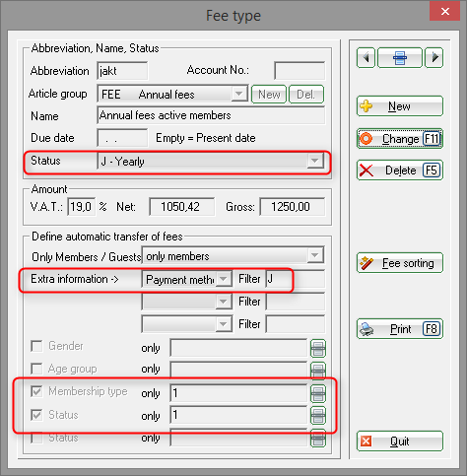Enable the Age group checkbox
The width and height of the screenshot is (467, 476).
(36, 369)
